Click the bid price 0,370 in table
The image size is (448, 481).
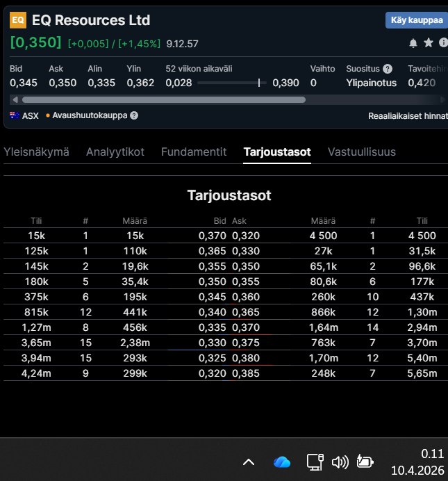pos(212,236)
